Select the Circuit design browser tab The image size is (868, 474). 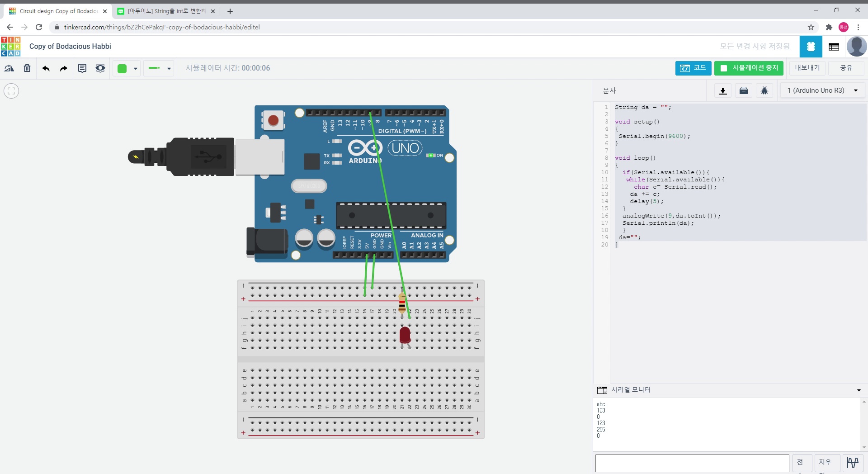click(x=58, y=11)
